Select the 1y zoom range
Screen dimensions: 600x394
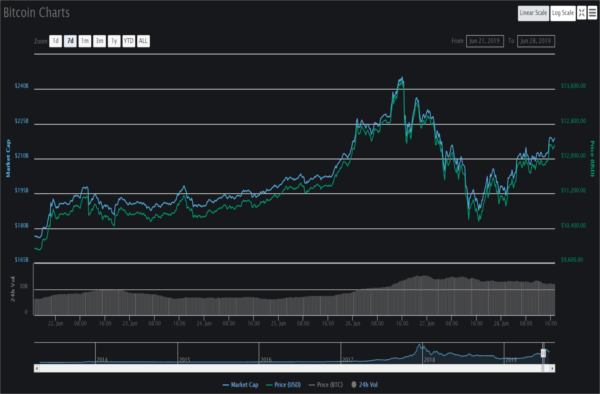tap(114, 41)
